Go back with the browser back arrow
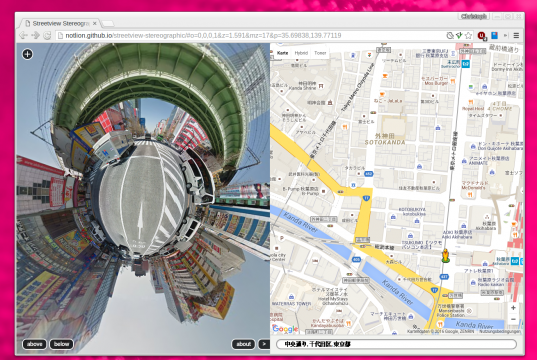Screen dimensions: 537x360 [x=23, y=35]
